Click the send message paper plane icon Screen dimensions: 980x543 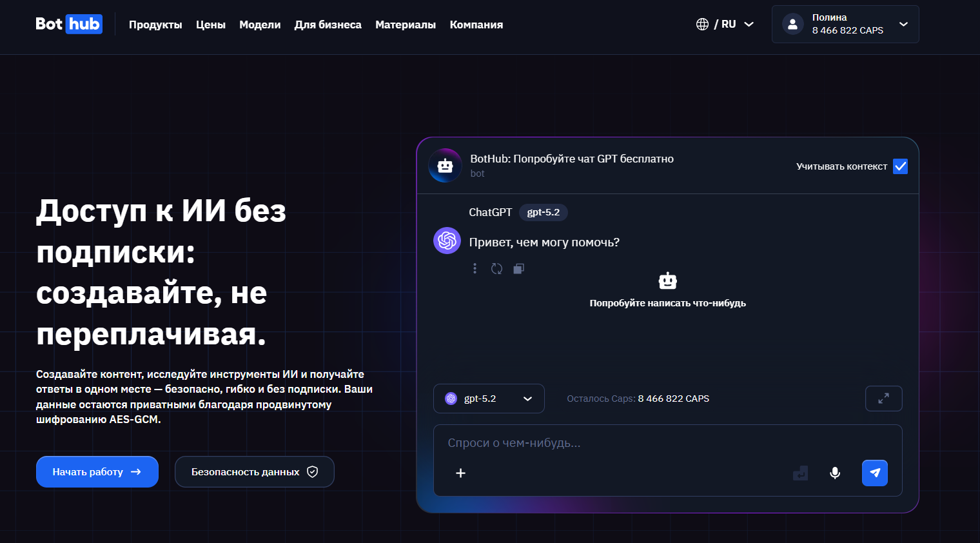click(x=874, y=473)
